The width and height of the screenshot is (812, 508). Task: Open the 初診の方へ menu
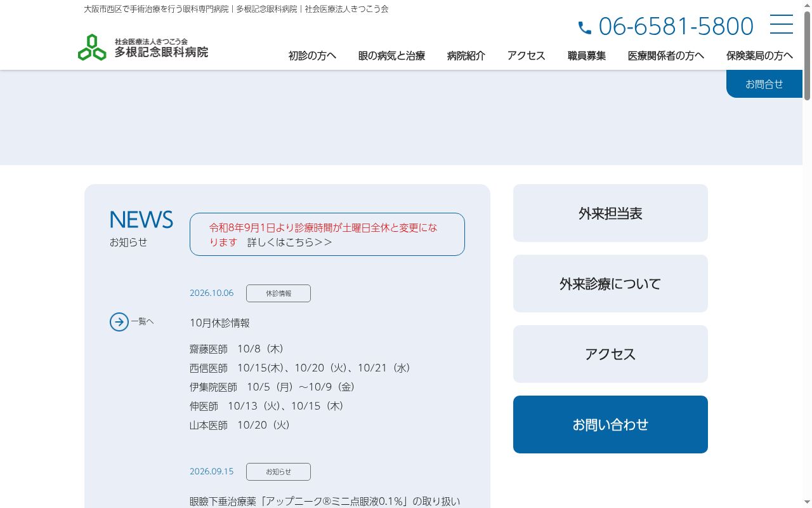pos(312,56)
